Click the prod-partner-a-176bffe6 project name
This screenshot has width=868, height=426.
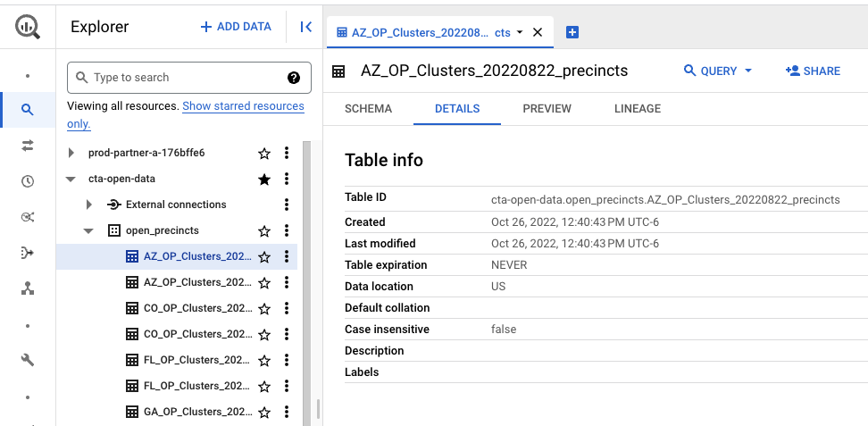pyautogui.click(x=146, y=153)
